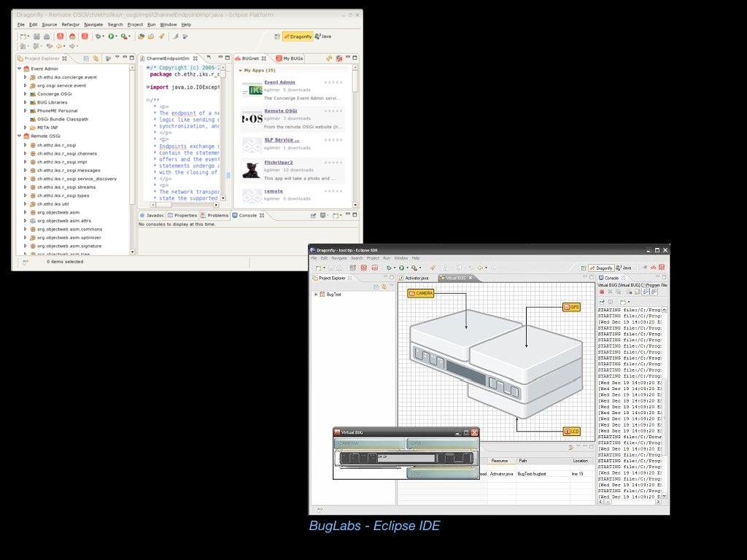
Task: Click GPS slot in Virtual BUG popup window
Action: [x=443, y=444]
